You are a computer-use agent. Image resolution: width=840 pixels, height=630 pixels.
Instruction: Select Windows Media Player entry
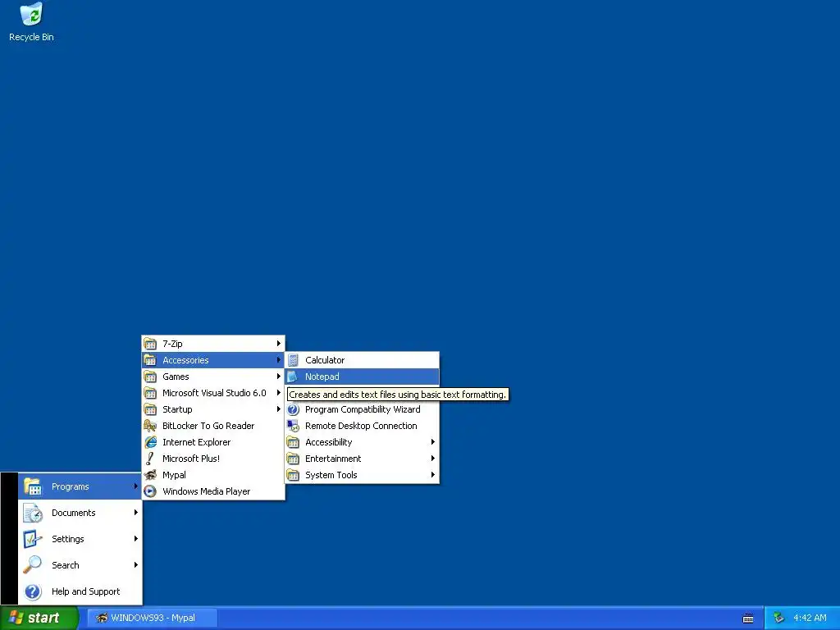tap(213, 491)
